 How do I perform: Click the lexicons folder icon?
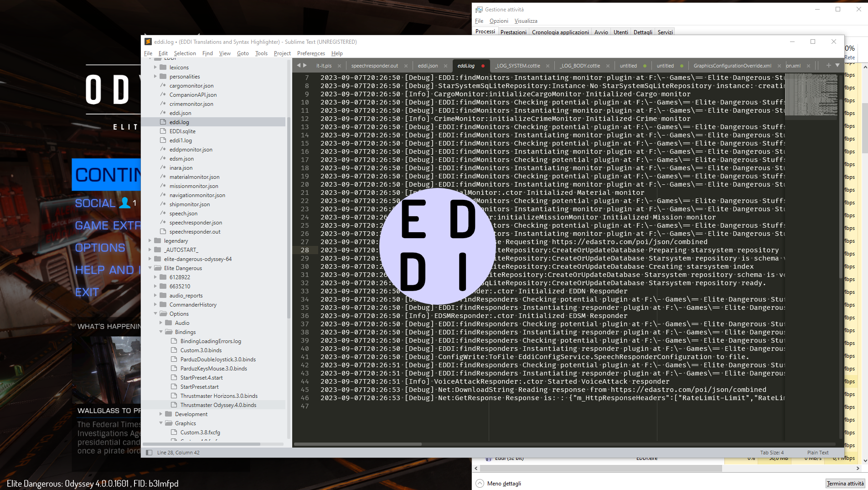tap(163, 67)
